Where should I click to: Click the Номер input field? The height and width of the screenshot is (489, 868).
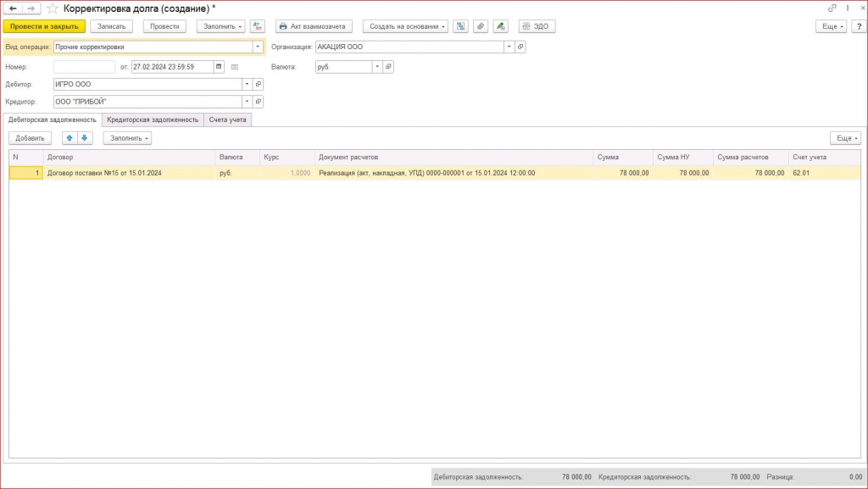tap(84, 67)
